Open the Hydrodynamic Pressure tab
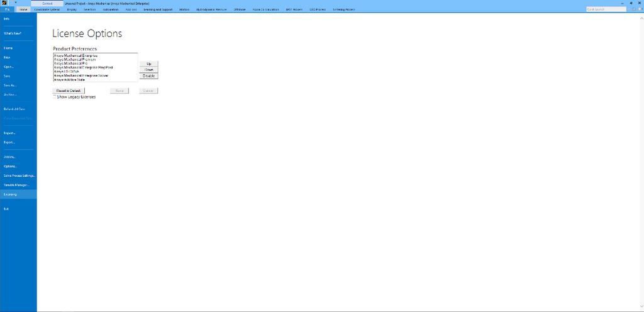 211,9
